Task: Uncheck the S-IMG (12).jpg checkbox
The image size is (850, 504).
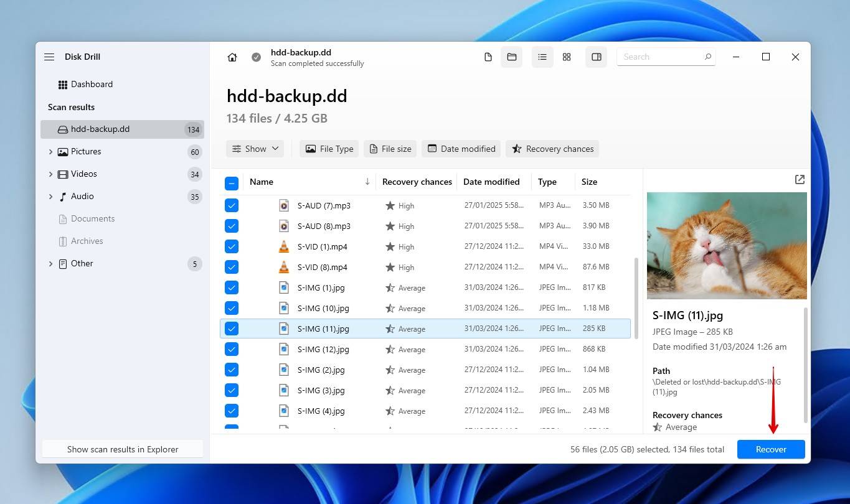Action: point(231,349)
